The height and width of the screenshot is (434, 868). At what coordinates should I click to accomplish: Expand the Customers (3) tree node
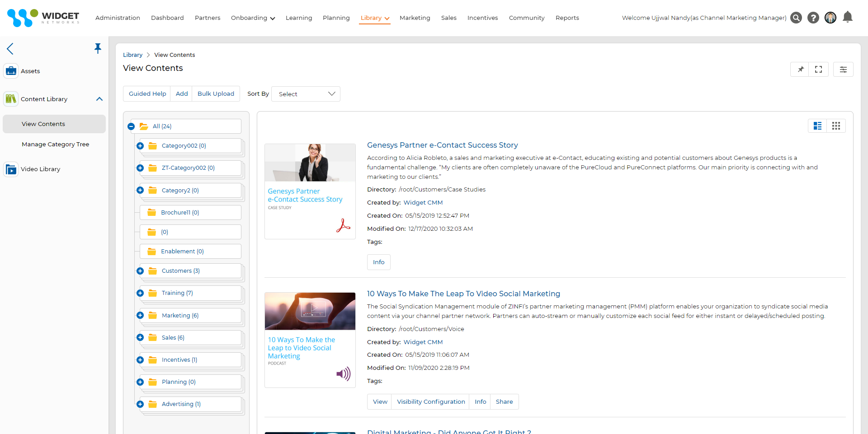coord(140,271)
